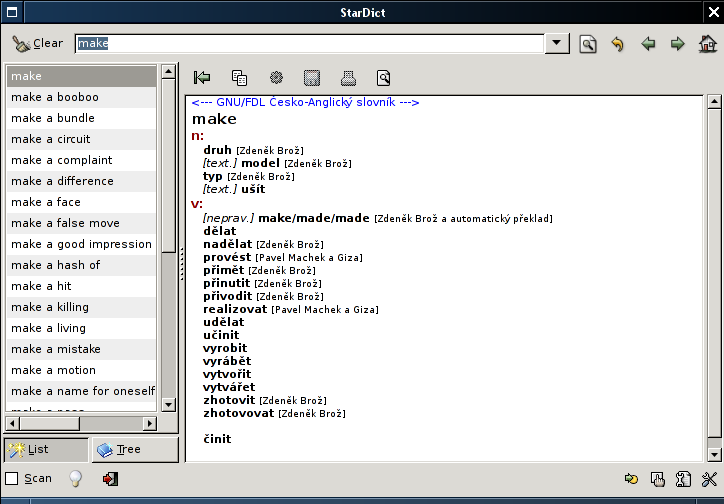Click the word 'činit' at definition bottom
Screen dimensions: 724x504
217,439
